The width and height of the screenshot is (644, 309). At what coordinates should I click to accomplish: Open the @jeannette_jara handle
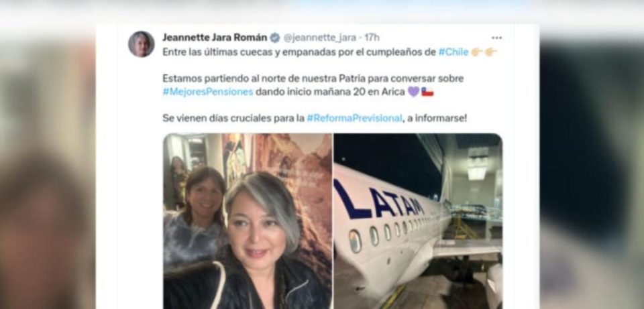click(319, 38)
